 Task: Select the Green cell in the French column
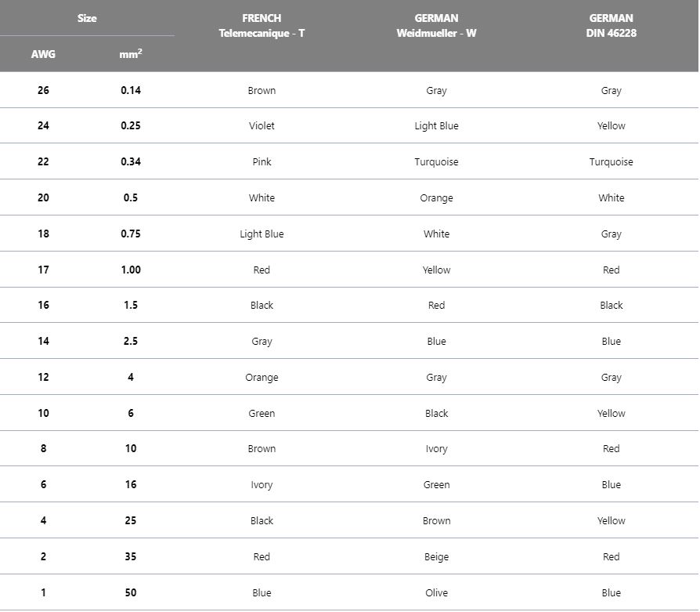click(262, 414)
